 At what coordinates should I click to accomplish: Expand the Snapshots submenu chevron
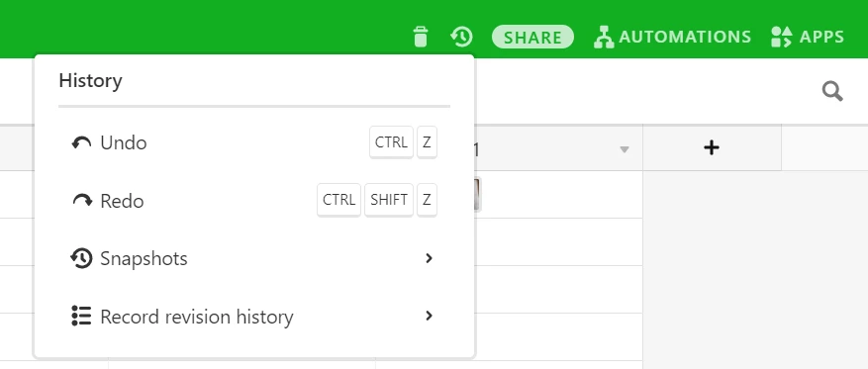pyautogui.click(x=429, y=258)
